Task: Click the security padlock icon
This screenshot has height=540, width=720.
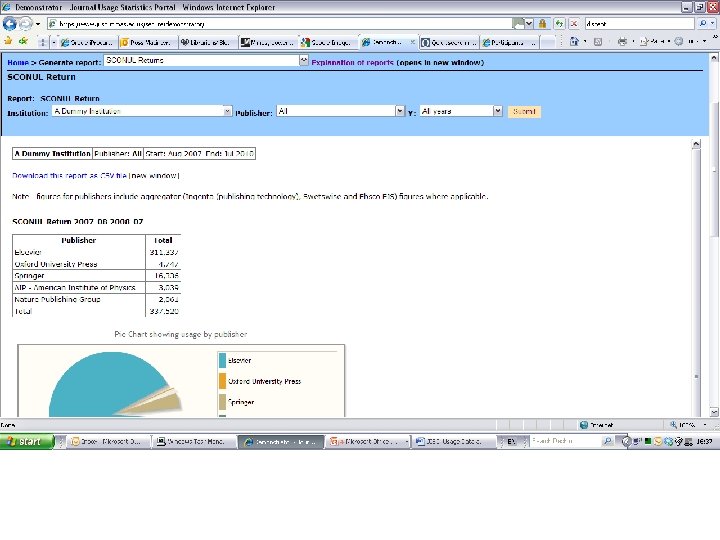Action: coord(542,24)
